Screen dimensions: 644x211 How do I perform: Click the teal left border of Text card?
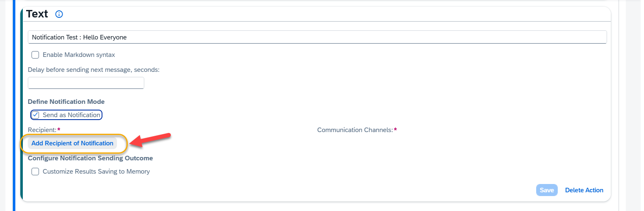point(22,104)
